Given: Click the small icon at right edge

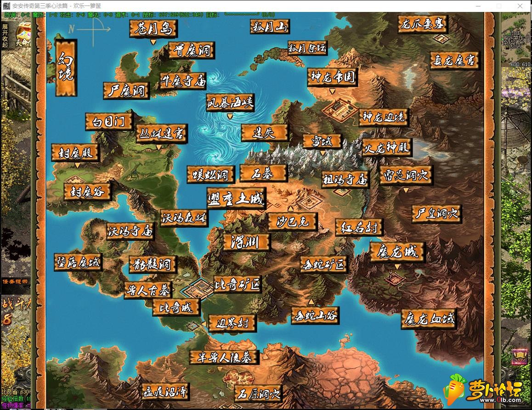Looking at the screenshot, I should point(519,357).
